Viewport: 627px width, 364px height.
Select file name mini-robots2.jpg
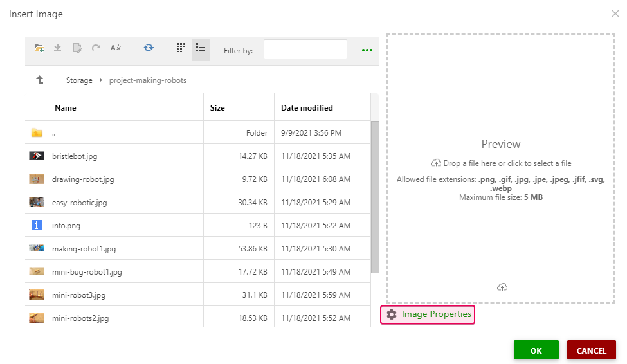point(80,318)
